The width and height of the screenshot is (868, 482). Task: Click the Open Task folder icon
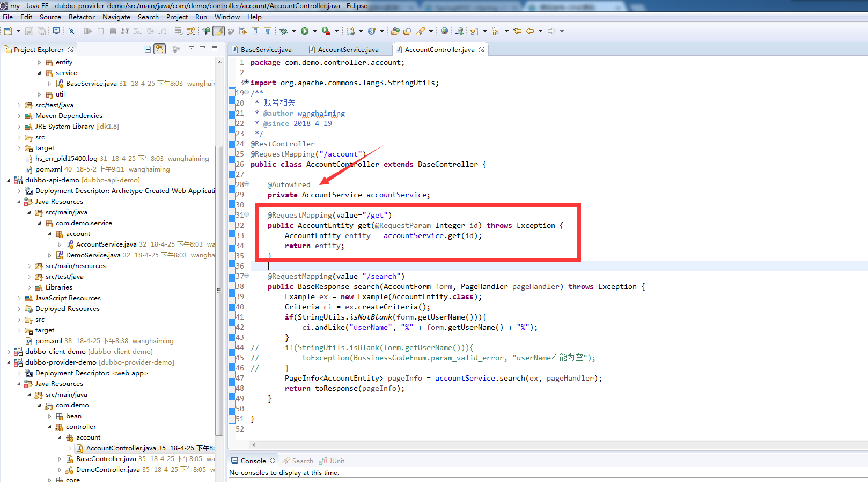click(407, 31)
